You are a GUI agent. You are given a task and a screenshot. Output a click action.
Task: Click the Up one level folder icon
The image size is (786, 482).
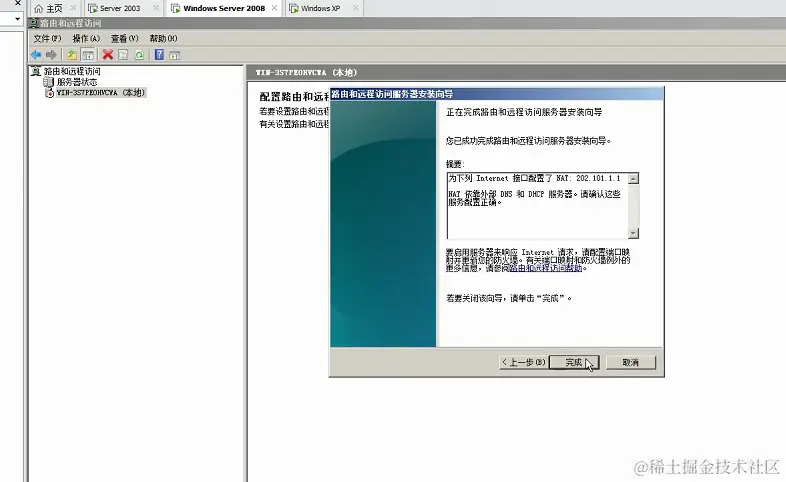(72, 55)
